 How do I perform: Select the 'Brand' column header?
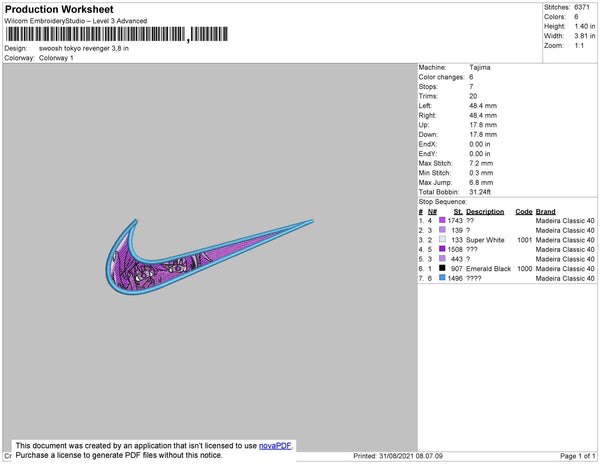546,212
